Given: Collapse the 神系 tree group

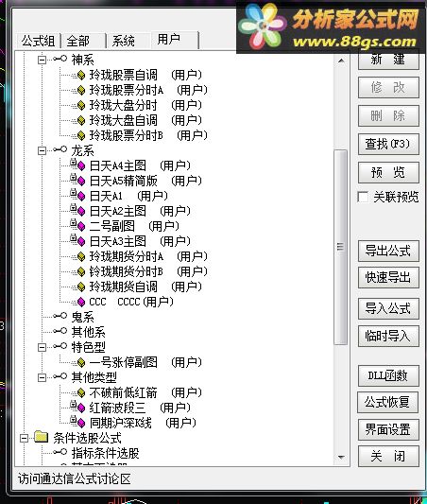Looking at the screenshot, I should (42, 60).
